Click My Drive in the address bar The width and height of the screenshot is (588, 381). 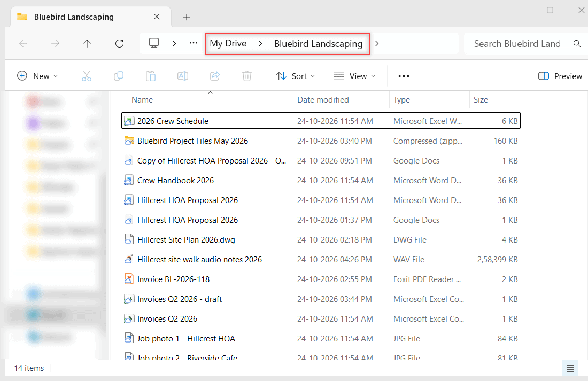pos(228,43)
